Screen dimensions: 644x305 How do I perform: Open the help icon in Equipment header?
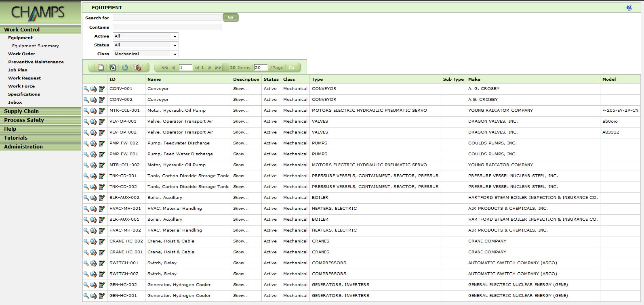(x=629, y=8)
